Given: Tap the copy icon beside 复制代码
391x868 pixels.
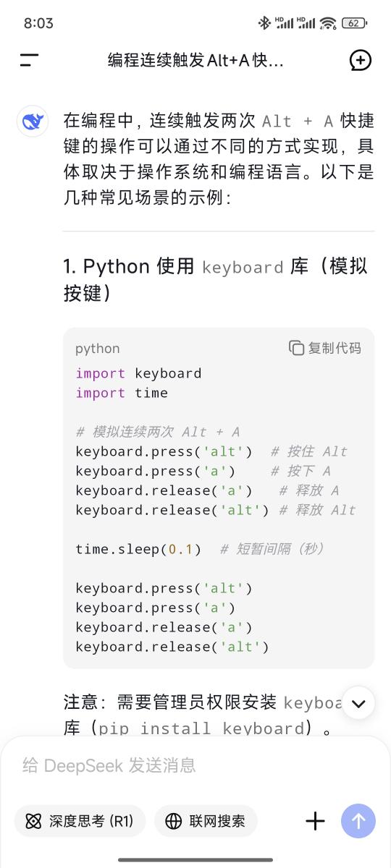Looking at the screenshot, I should 296,348.
